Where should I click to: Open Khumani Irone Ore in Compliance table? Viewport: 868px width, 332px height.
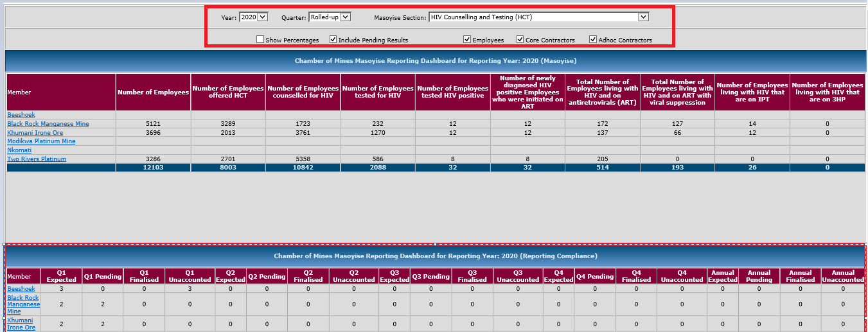[21, 324]
